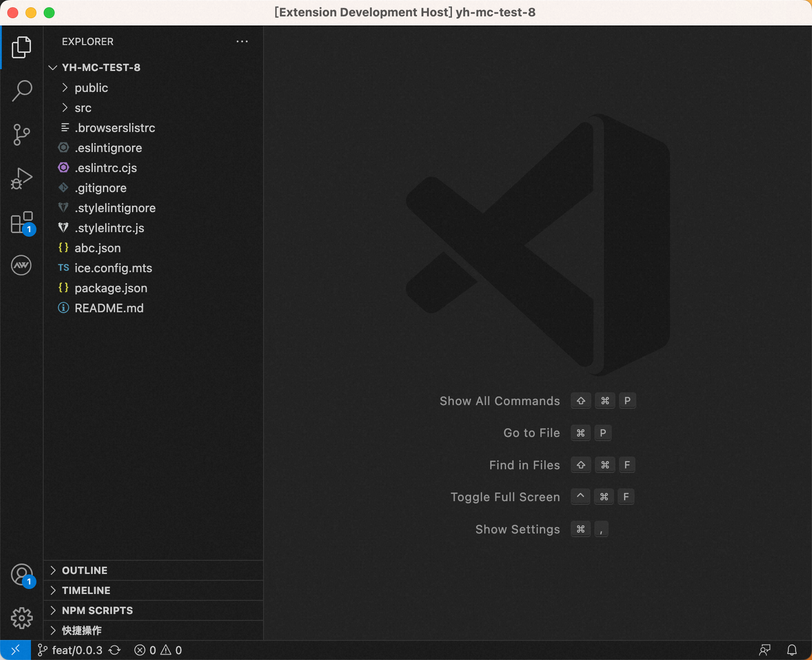Open Source Control view in activity bar
The width and height of the screenshot is (812, 660).
click(x=21, y=135)
